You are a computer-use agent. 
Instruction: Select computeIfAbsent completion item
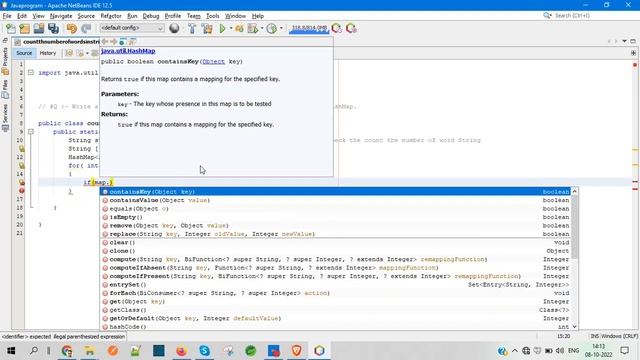(335, 268)
